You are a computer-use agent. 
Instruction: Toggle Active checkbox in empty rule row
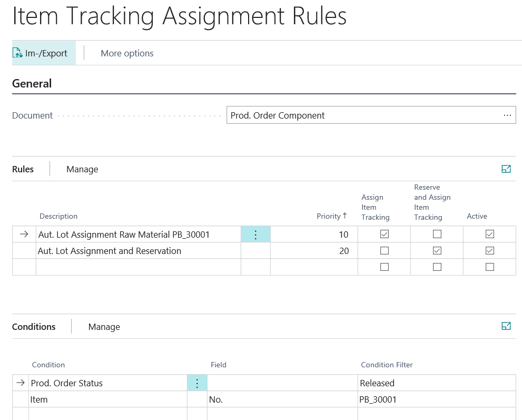point(490,267)
